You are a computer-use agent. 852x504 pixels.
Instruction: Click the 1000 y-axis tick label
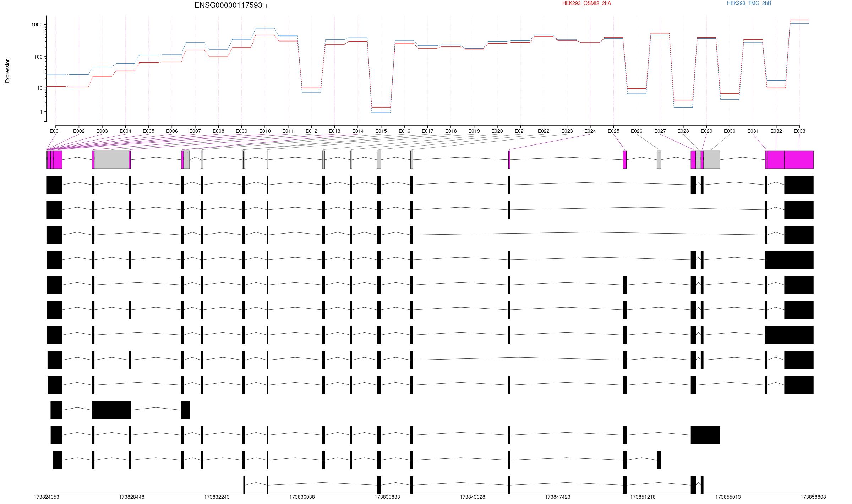coord(37,25)
